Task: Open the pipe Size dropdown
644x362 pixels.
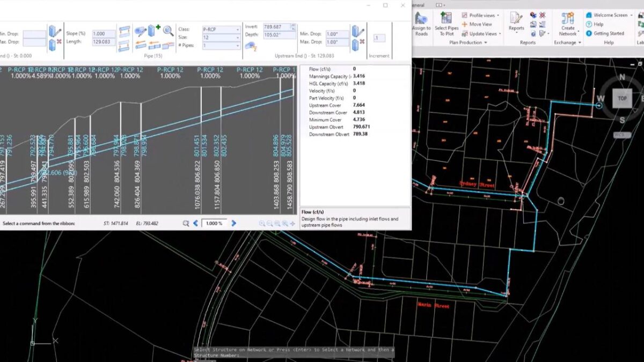Action: (238, 38)
